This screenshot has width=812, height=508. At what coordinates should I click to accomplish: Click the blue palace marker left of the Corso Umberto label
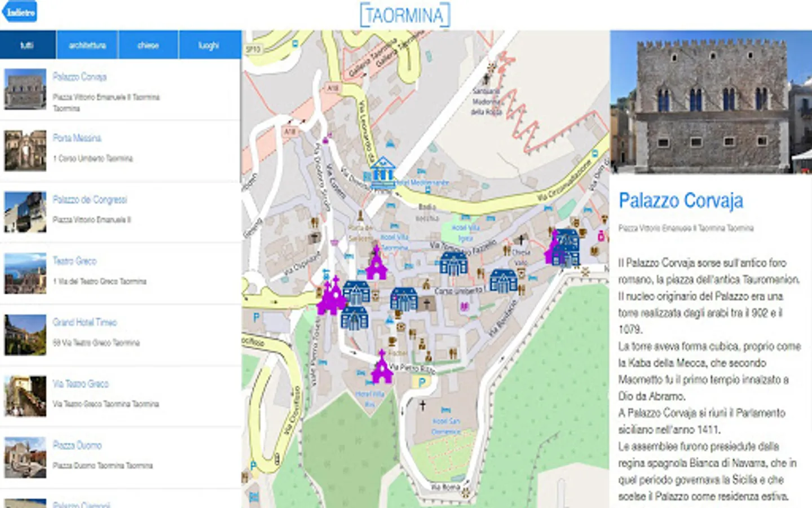click(404, 299)
